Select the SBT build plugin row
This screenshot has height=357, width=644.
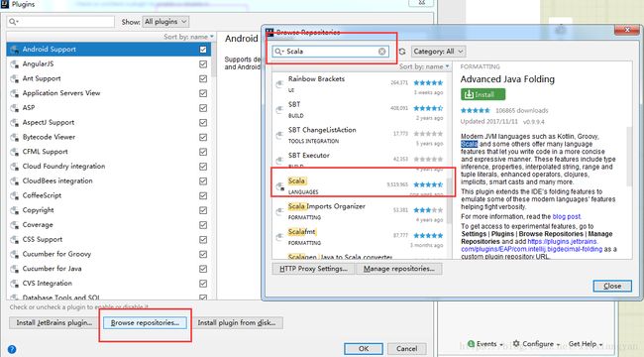tap(361, 109)
